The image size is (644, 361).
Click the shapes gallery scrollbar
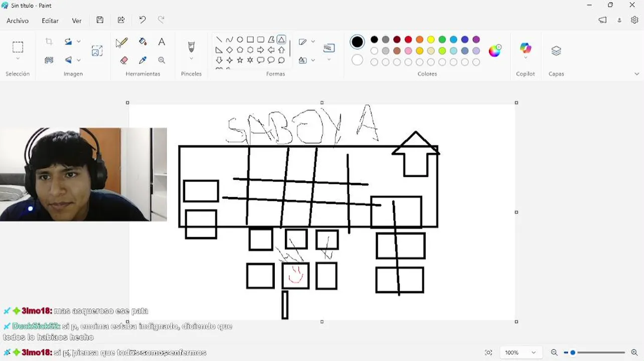coord(290,49)
